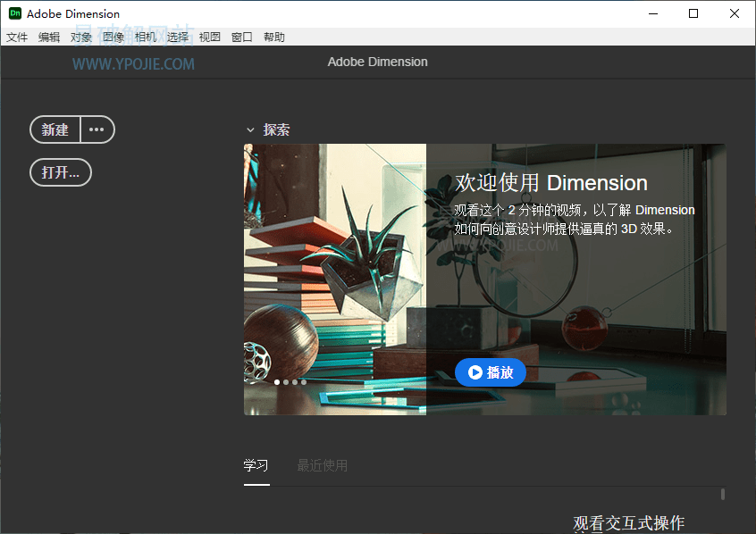The width and height of the screenshot is (756, 534).
Task: Click the 新建 button
Action: coord(55,129)
